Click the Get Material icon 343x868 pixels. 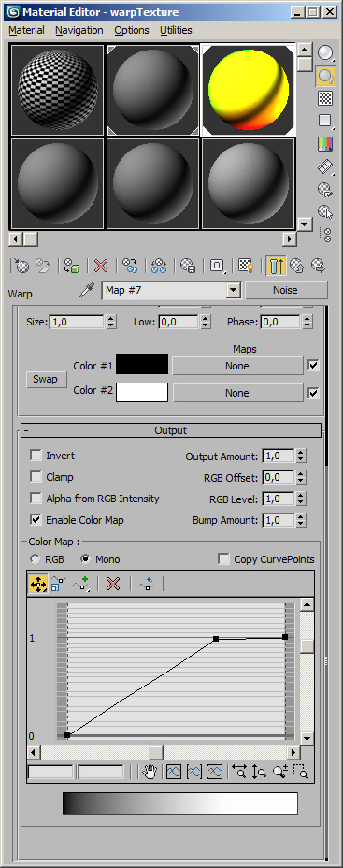point(21,266)
